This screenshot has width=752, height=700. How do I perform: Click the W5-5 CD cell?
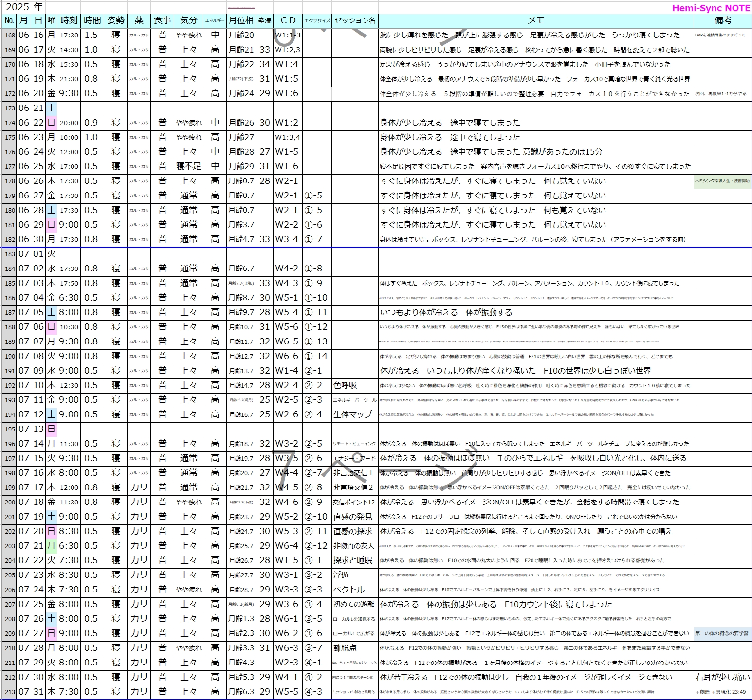point(288,692)
